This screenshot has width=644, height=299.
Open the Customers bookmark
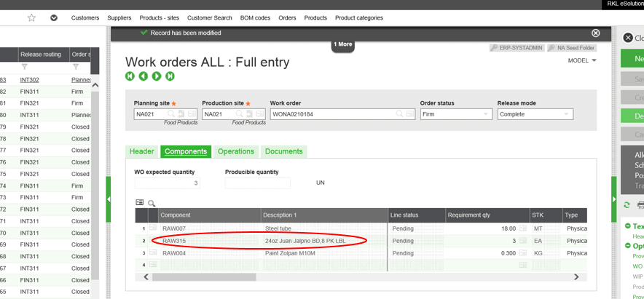pyautogui.click(x=85, y=17)
